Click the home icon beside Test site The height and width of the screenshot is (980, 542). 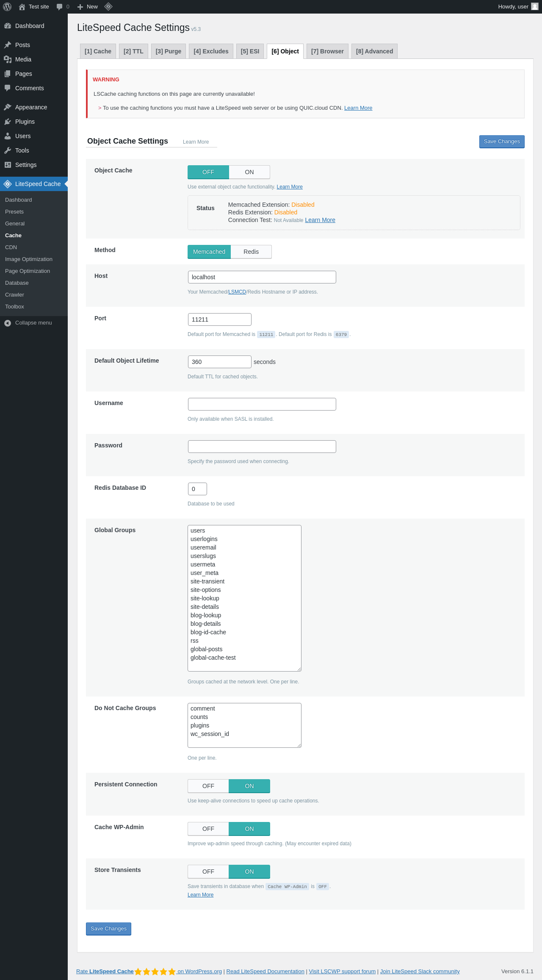tap(22, 7)
